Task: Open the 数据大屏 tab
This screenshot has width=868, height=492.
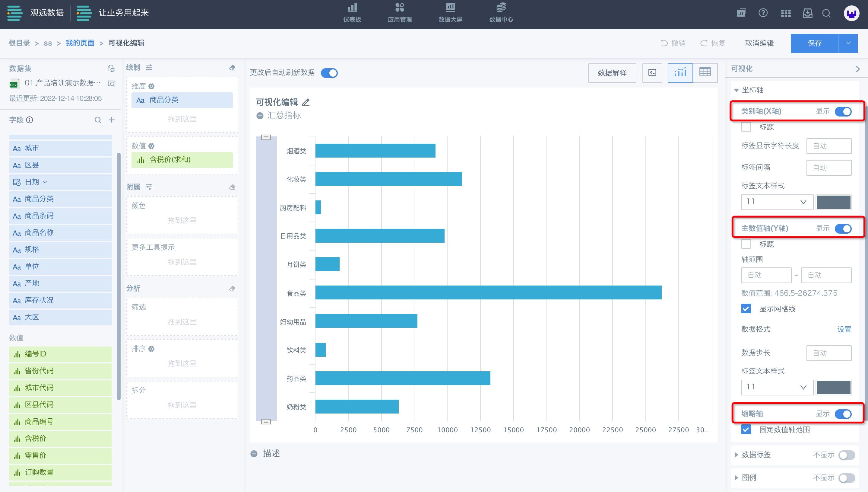Action: (450, 13)
